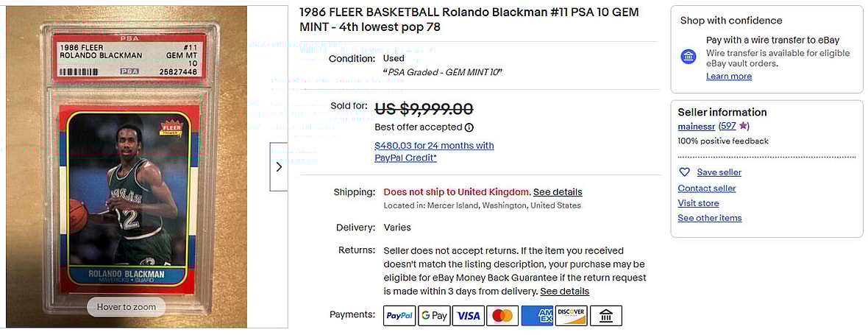868x335 pixels.
Task: Open shipping See details link
Action: click(558, 192)
